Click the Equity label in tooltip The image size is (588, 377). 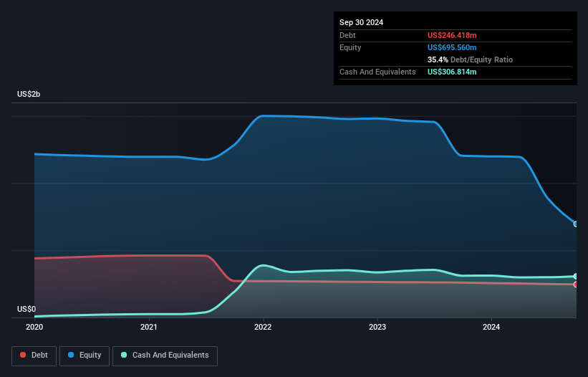click(350, 47)
